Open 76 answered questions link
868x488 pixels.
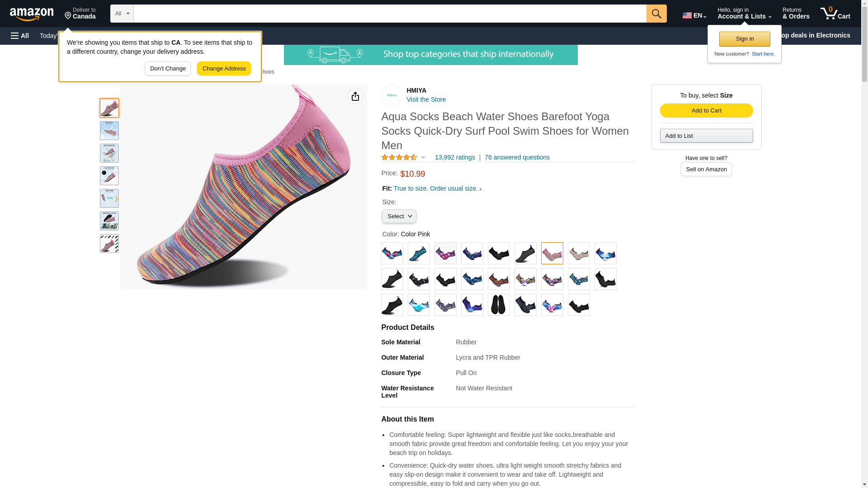(517, 157)
